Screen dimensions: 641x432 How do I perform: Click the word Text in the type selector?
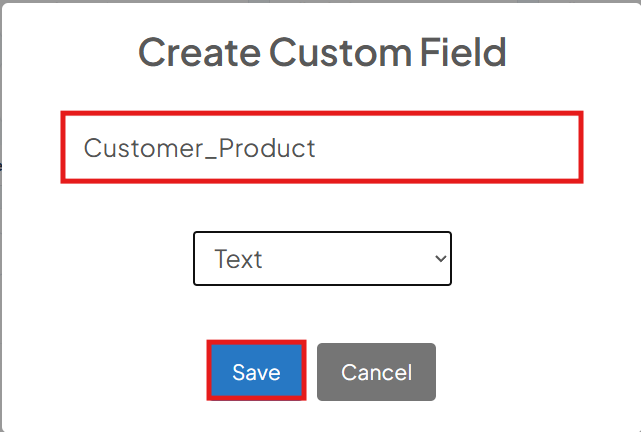(x=238, y=259)
